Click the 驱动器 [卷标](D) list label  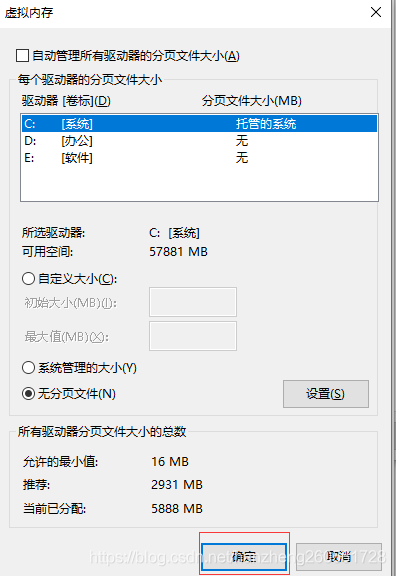(66, 101)
